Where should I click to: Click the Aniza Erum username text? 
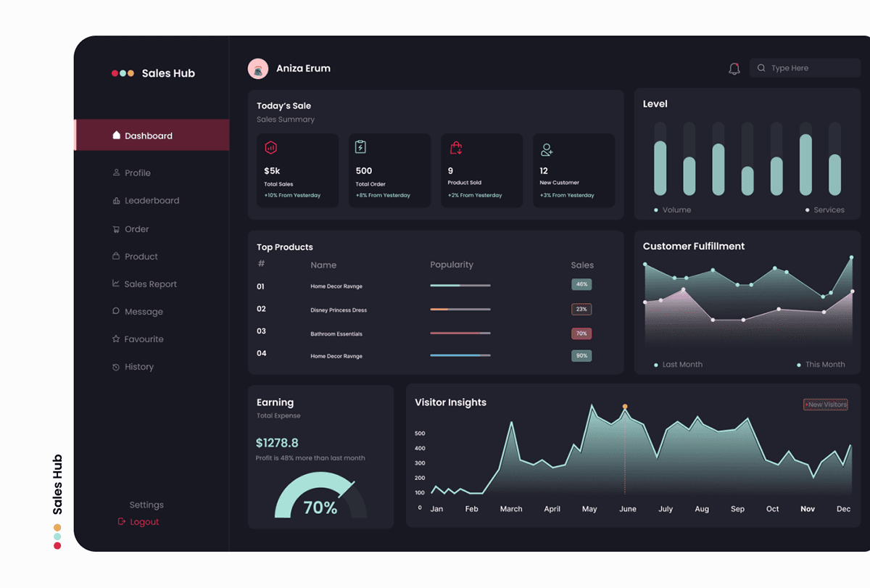point(303,68)
